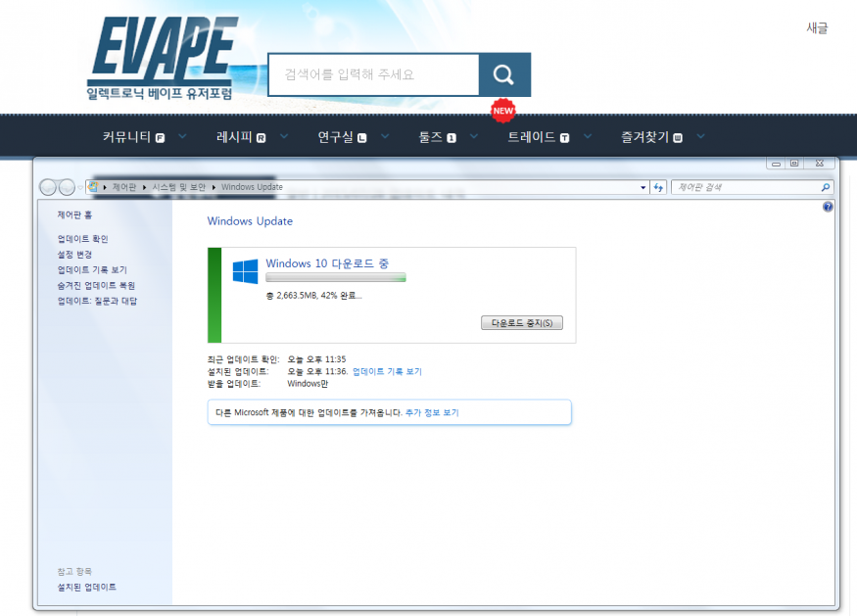Expand the breadcrumb arrow before Windows Update
Viewport: 857px width, 616px height.
(x=214, y=187)
